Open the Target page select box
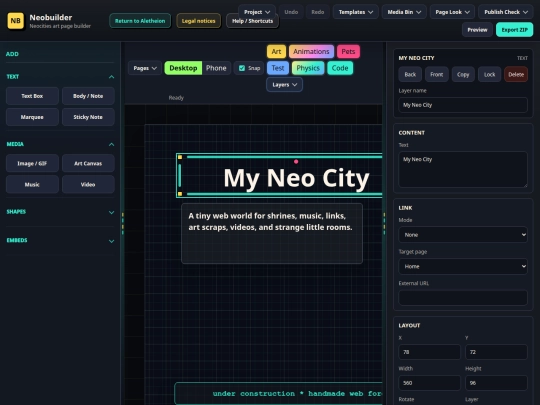Image resolution: width=540 pixels, height=405 pixels. click(x=463, y=267)
